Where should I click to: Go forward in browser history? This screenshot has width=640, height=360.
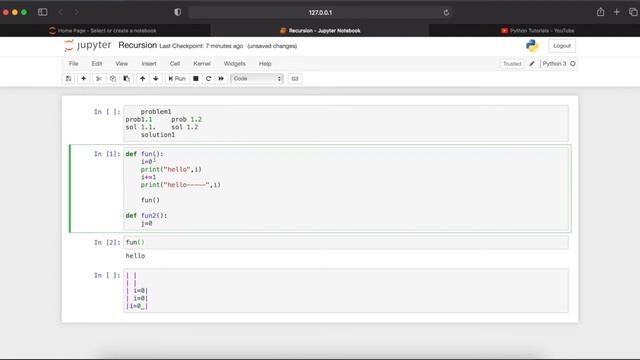click(76, 12)
